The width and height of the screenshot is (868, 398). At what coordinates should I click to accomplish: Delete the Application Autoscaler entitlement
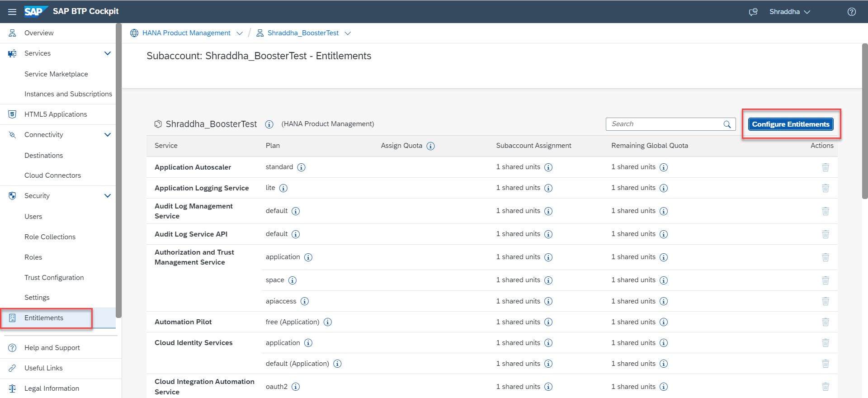tap(825, 167)
